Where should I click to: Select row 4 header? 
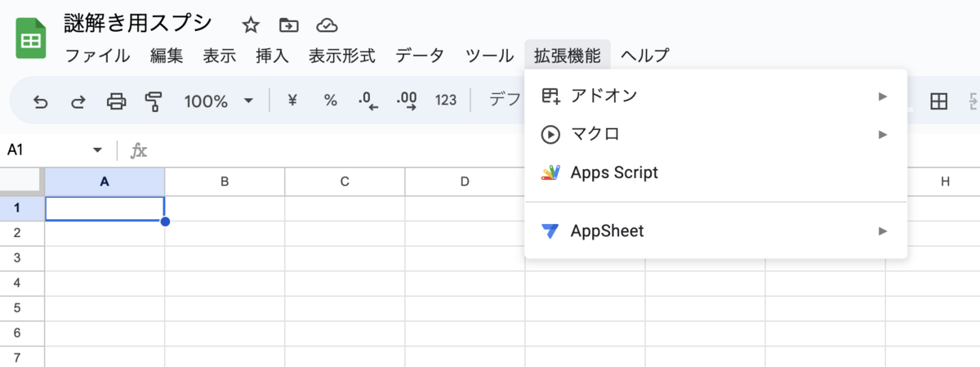pyautogui.click(x=22, y=284)
